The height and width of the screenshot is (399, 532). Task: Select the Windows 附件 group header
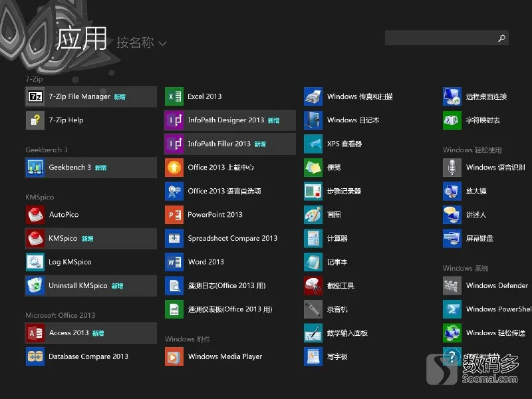[188, 339]
